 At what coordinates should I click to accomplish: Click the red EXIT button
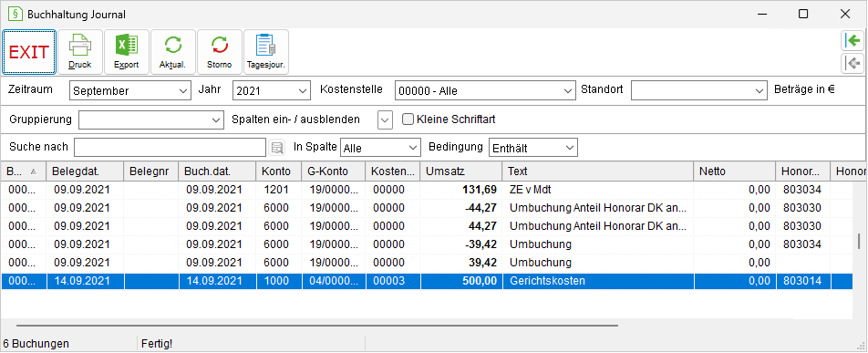29,52
